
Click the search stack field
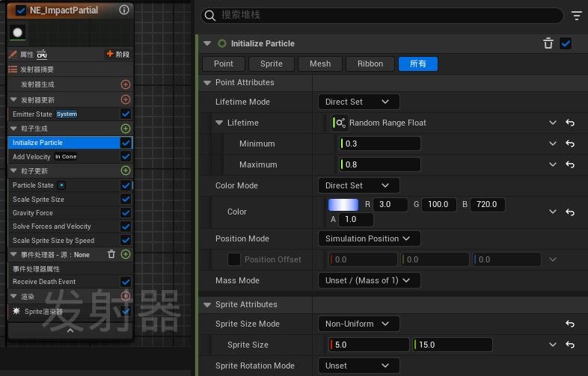(382, 16)
